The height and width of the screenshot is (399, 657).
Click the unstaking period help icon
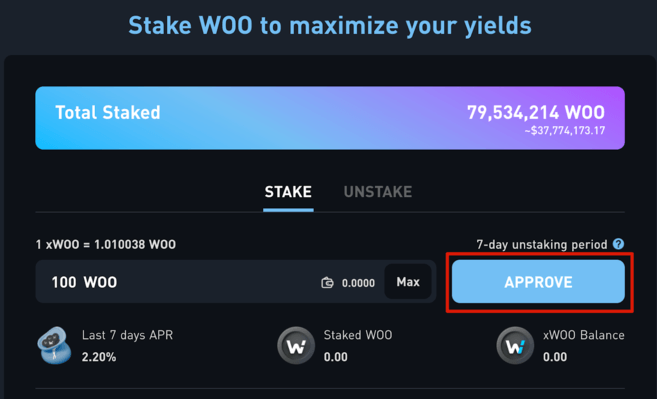click(618, 244)
